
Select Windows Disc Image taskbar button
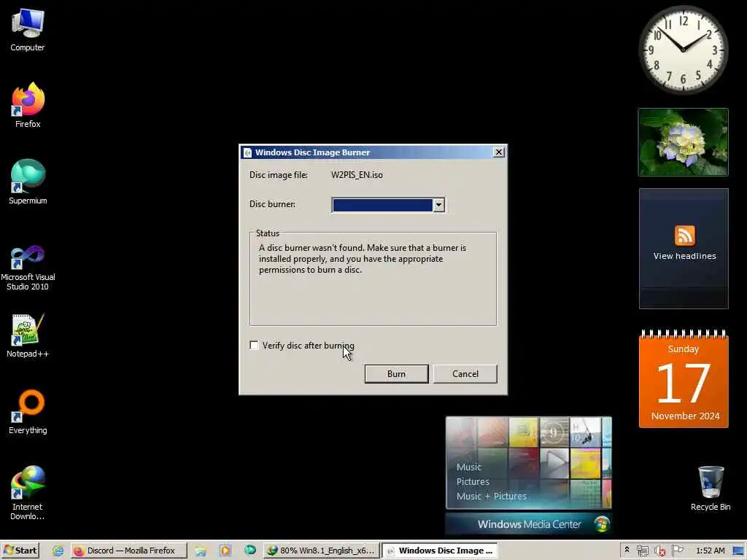[440, 551]
